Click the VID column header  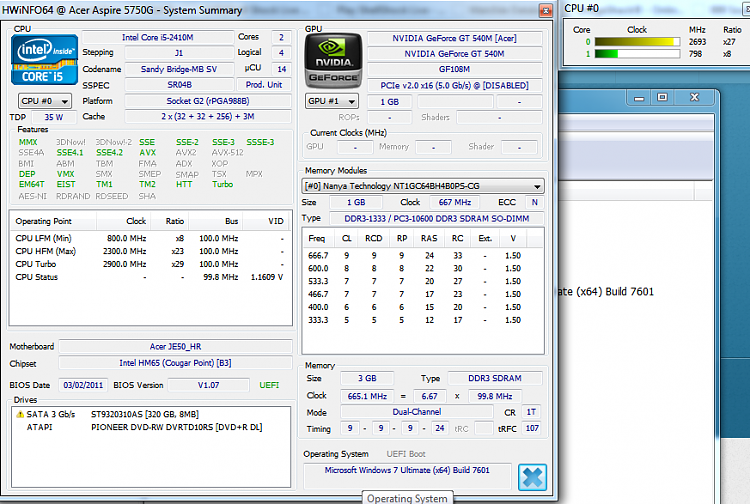266,221
